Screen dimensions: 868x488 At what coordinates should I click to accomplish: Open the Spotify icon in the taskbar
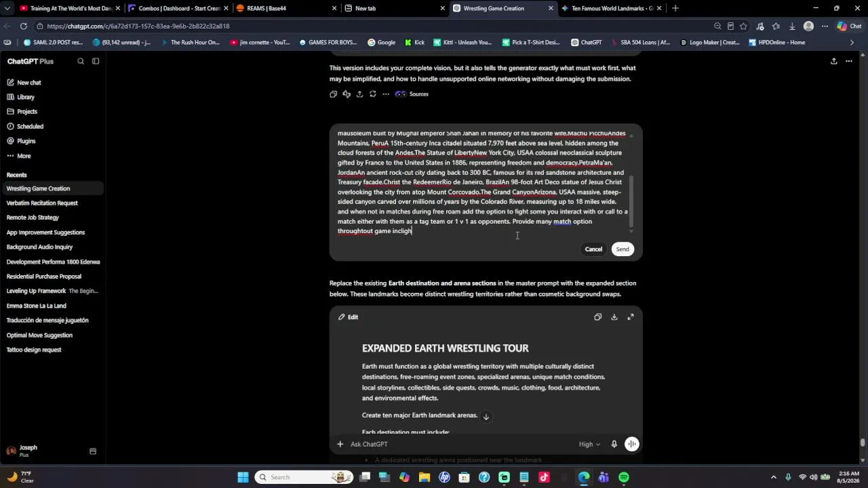pos(623,477)
